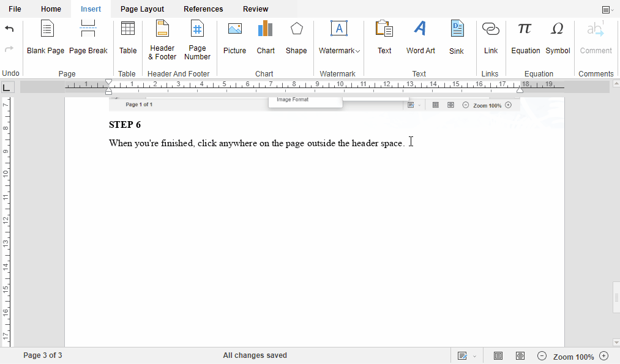Click the vertical scrollbar down arrow

tap(616, 342)
